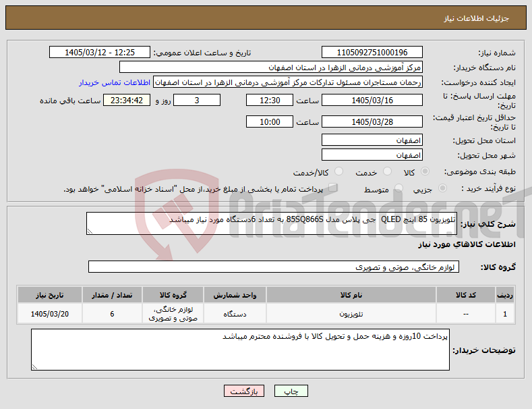The height and width of the screenshot is (409, 532).
Task: Click the طبقه بندی موضوعی label
Action: tap(480, 171)
